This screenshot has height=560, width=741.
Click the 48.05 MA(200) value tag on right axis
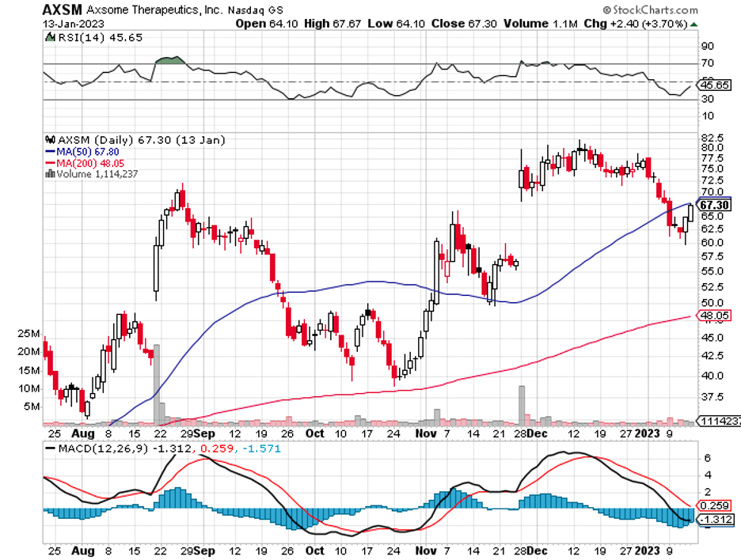714,316
